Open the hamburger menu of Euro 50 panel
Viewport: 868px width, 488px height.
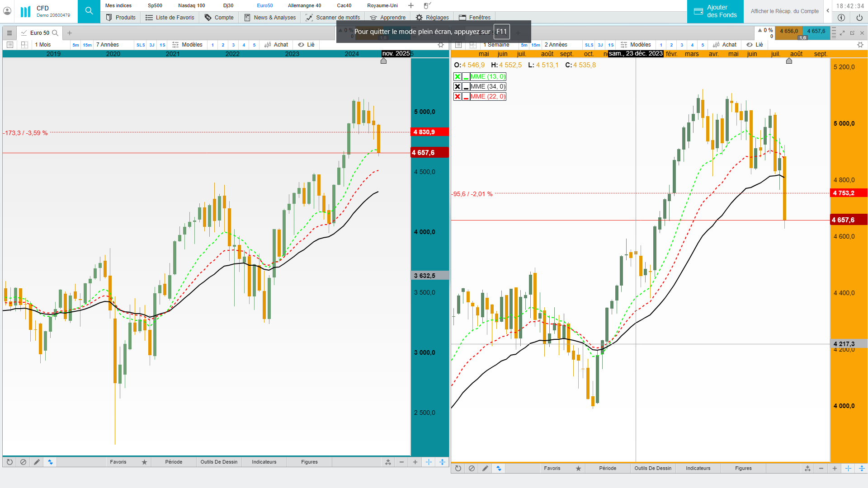click(9, 33)
